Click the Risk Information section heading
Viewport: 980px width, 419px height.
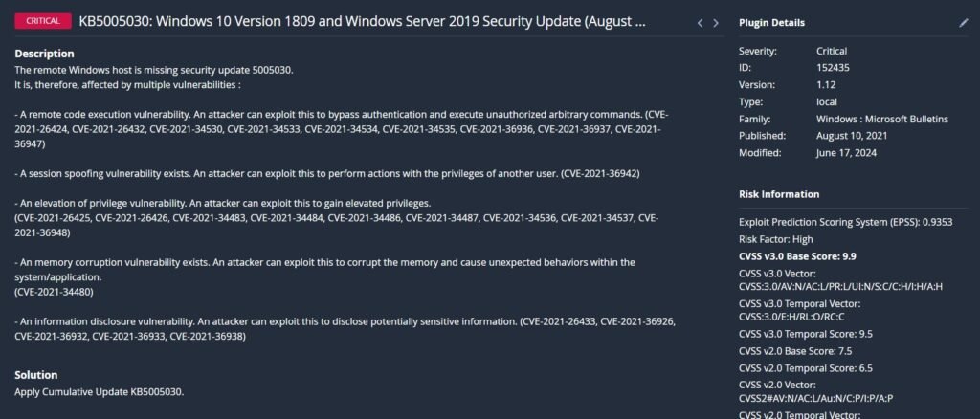[x=778, y=194]
